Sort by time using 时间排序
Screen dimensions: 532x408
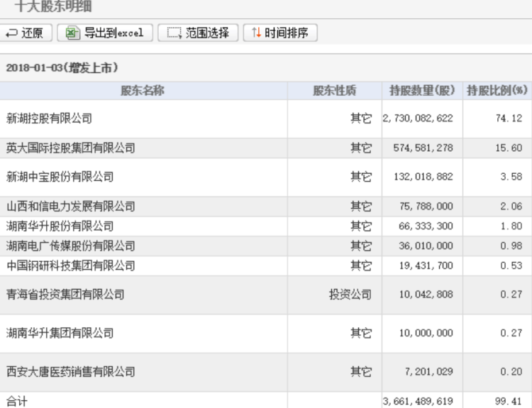pyautogui.click(x=279, y=33)
